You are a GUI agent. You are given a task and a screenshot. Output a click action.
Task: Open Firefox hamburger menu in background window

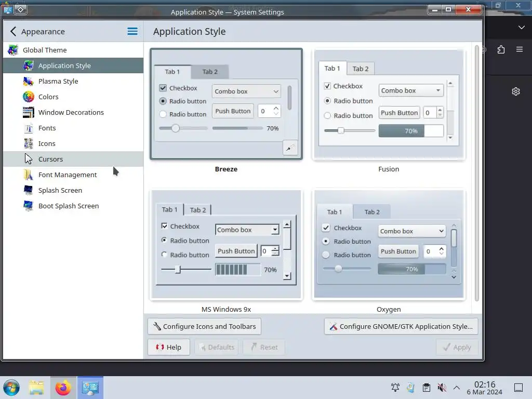(x=520, y=49)
